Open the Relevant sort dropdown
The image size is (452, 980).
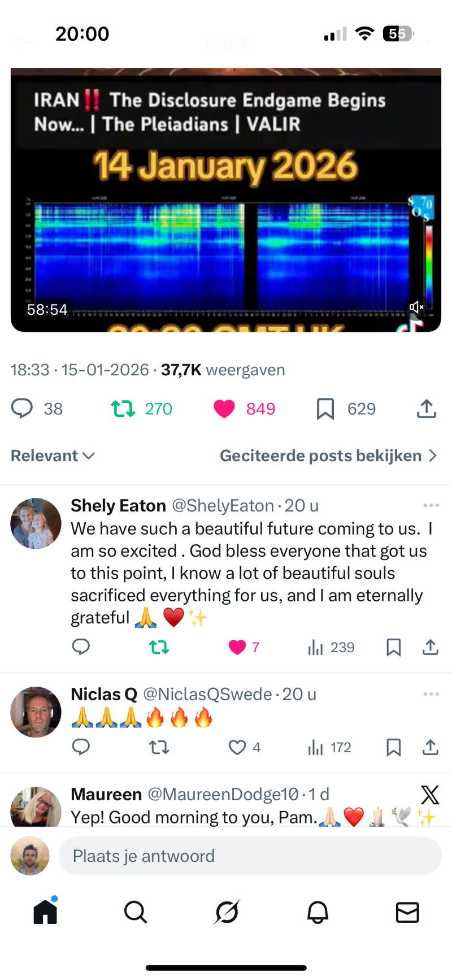pos(53,456)
